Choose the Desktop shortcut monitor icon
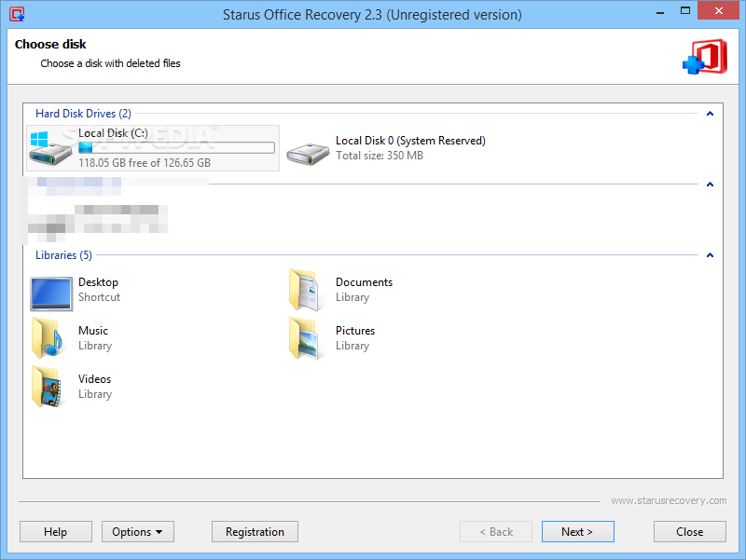 coord(51,294)
